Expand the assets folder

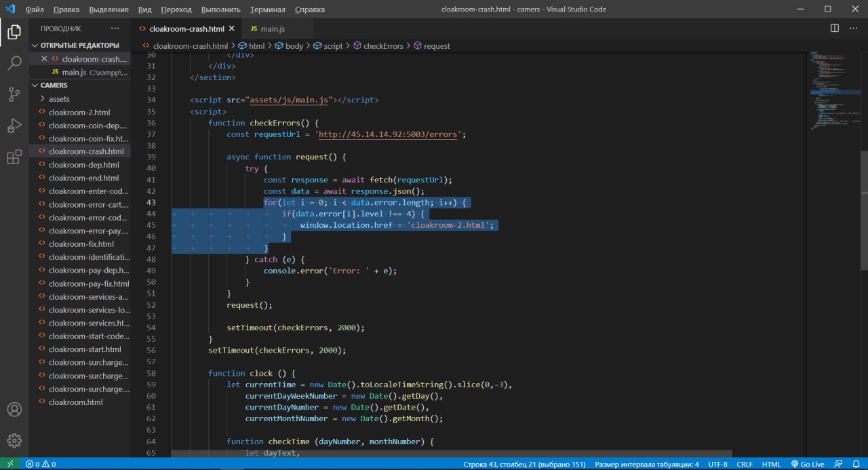point(59,99)
